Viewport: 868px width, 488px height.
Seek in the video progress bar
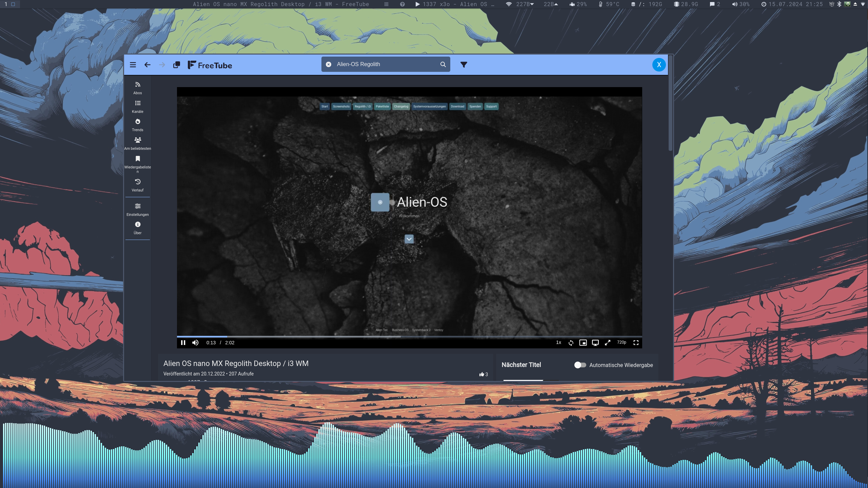click(x=409, y=337)
